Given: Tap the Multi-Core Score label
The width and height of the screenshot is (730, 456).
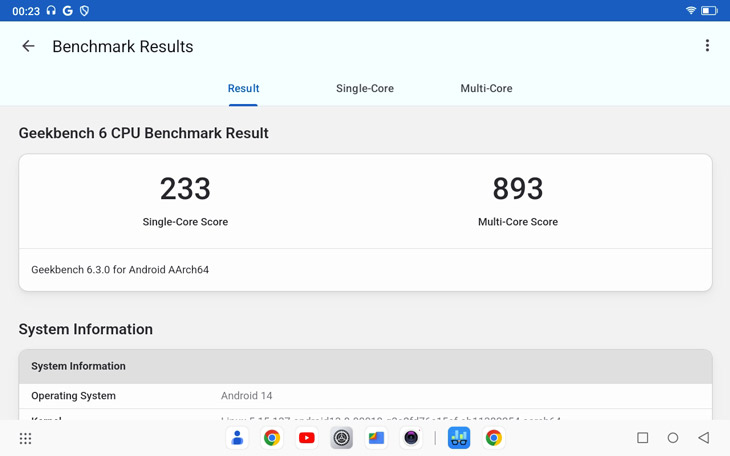Looking at the screenshot, I should click(x=518, y=222).
